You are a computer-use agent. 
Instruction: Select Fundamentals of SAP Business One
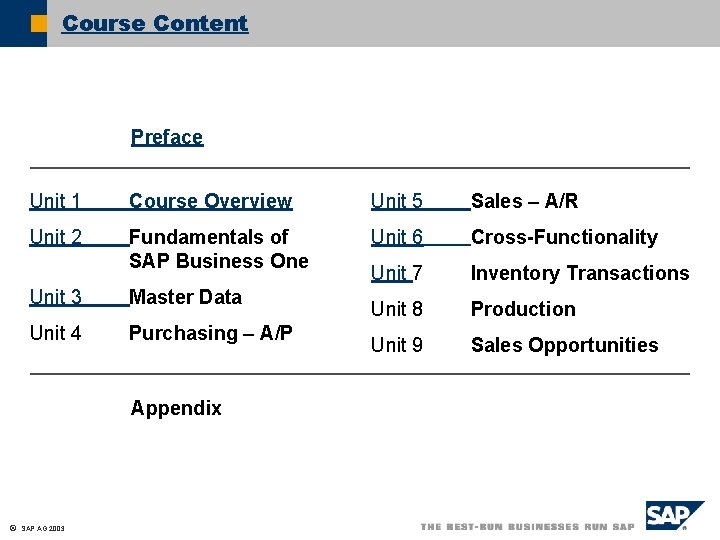pos(219,249)
